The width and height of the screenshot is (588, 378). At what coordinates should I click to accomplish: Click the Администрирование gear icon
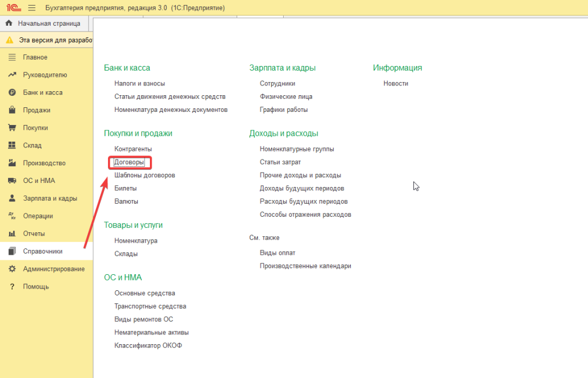[11, 269]
